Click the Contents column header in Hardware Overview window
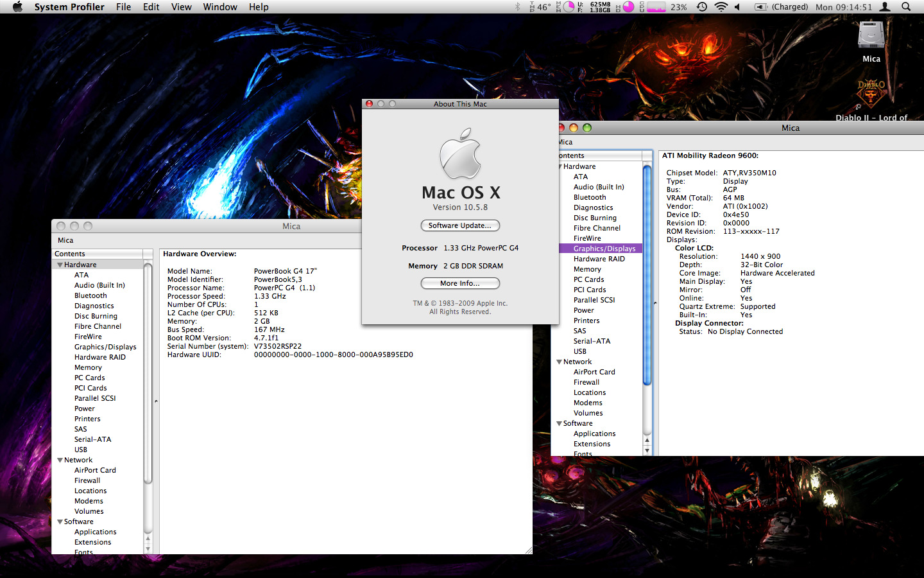The width and height of the screenshot is (924, 578). tap(97, 254)
